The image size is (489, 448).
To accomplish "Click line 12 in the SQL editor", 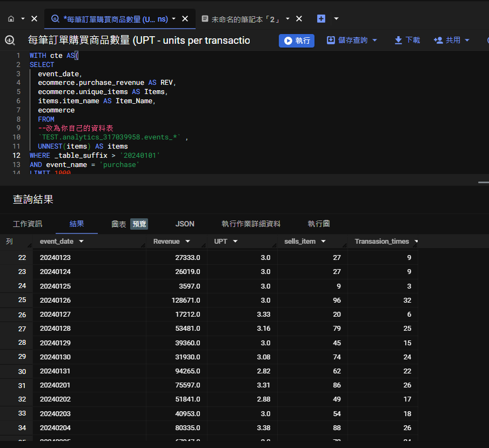I will click(x=95, y=156).
